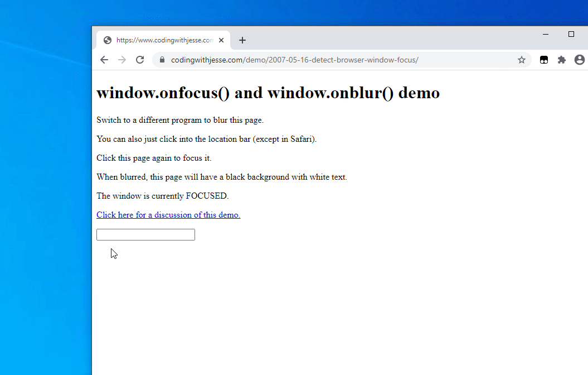Open the black extension icon beside the star
The height and width of the screenshot is (375, 588).
544,60
